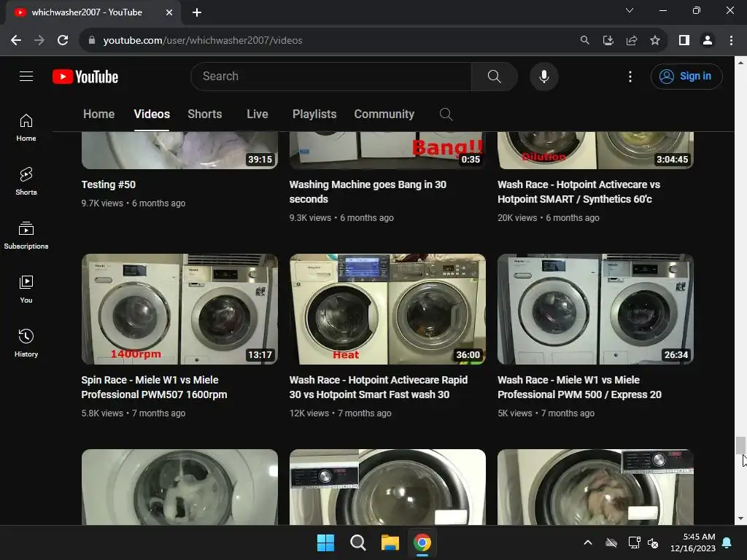Open Chrome three-dot menu
The image size is (747, 560).
tap(731, 41)
